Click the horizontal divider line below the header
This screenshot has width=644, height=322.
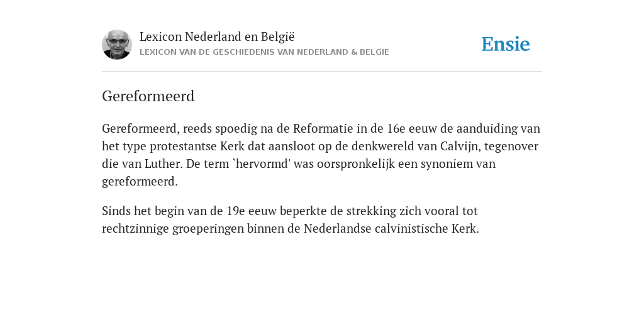[x=322, y=72]
